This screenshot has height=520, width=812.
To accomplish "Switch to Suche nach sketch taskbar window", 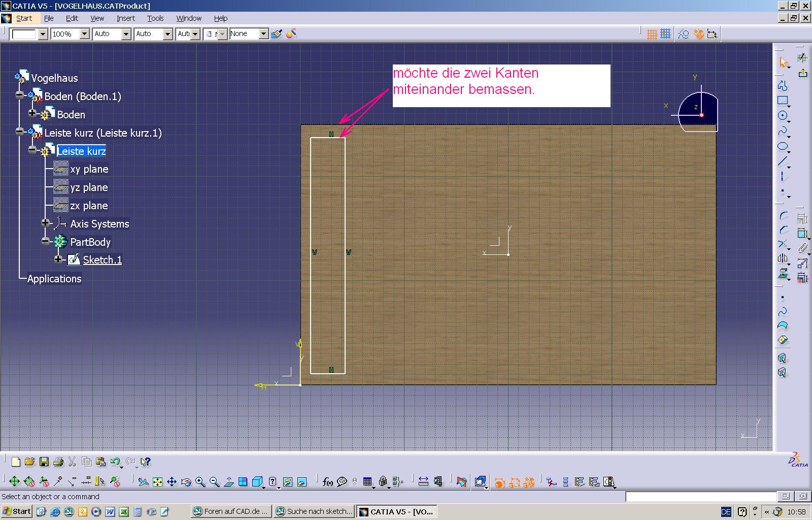I will [314, 511].
